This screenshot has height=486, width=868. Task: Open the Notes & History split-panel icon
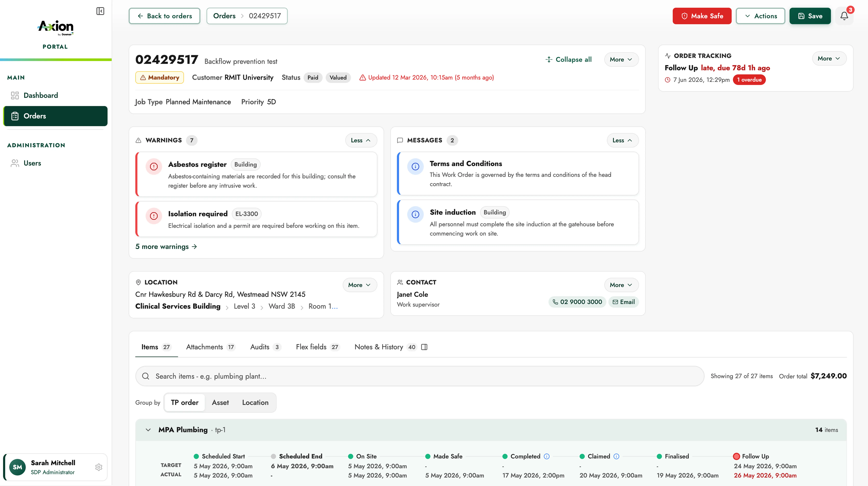point(424,347)
